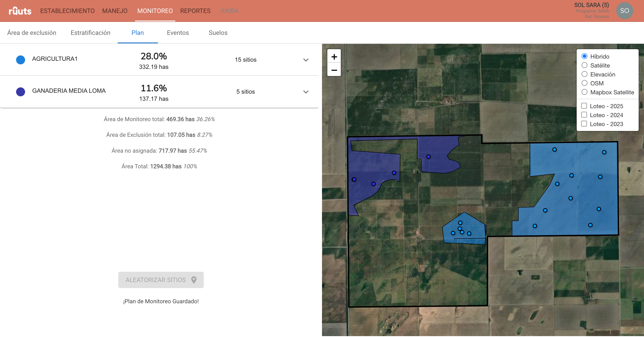This screenshot has height=337, width=644.
Task: Open the Suelos tab
Action: 218,33
